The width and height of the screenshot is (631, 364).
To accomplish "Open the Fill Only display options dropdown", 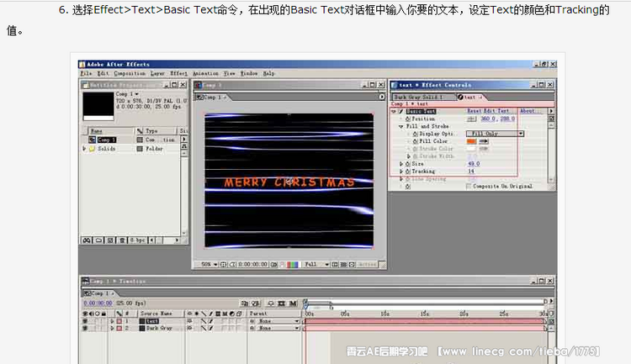I will click(x=495, y=134).
